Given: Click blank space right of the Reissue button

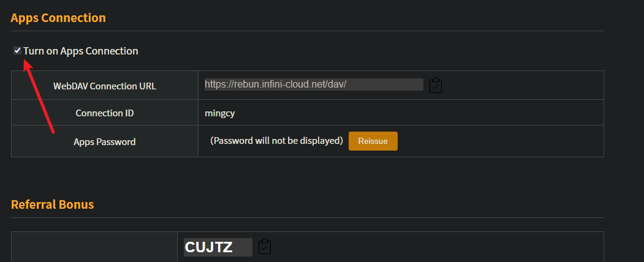Looking at the screenshot, I should [496, 141].
